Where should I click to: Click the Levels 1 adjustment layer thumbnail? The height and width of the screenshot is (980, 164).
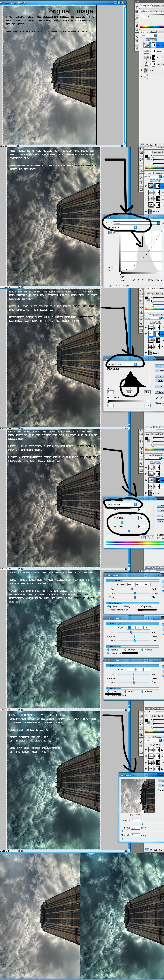pos(146,51)
